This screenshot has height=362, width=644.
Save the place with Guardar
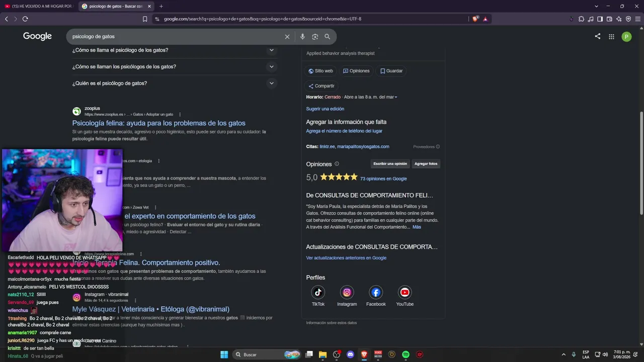click(x=391, y=71)
